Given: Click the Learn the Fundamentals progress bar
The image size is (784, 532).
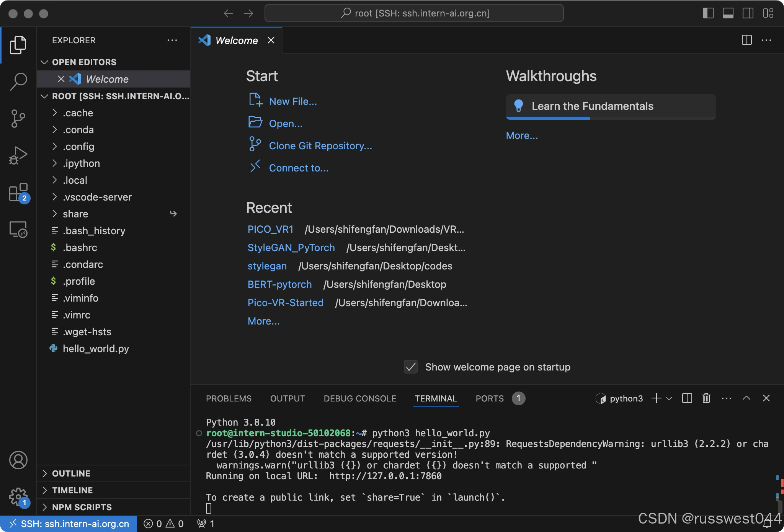Looking at the screenshot, I should point(547,119).
